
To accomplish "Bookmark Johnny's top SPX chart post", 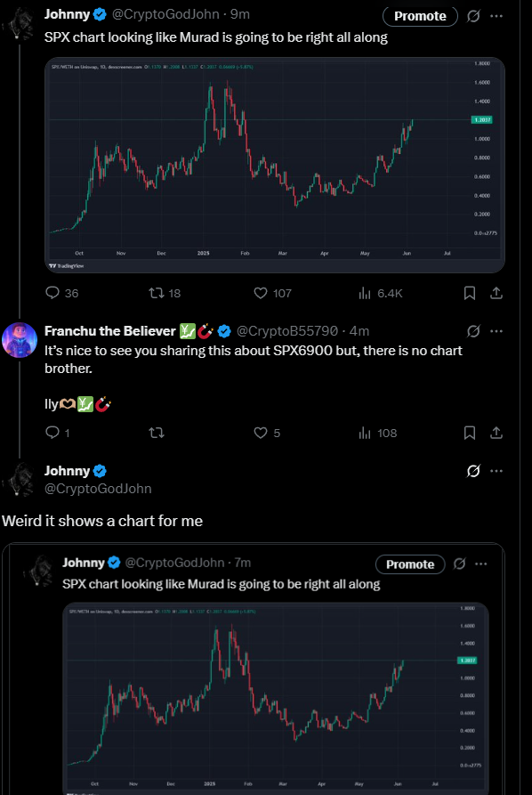I will [470, 293].
